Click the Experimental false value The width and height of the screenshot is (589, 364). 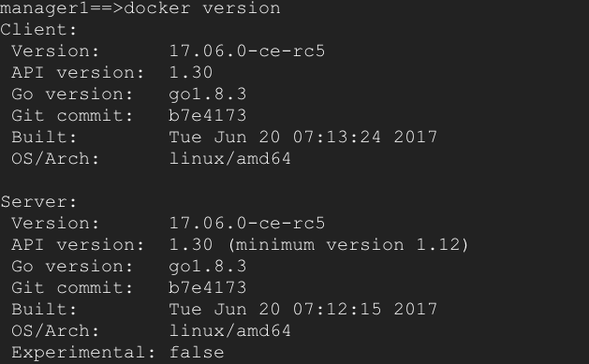pyautogui.click(x=197, y=353)
